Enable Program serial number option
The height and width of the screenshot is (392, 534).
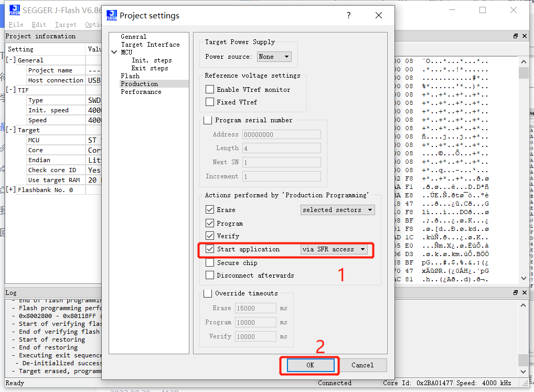(x=207, y=120)
